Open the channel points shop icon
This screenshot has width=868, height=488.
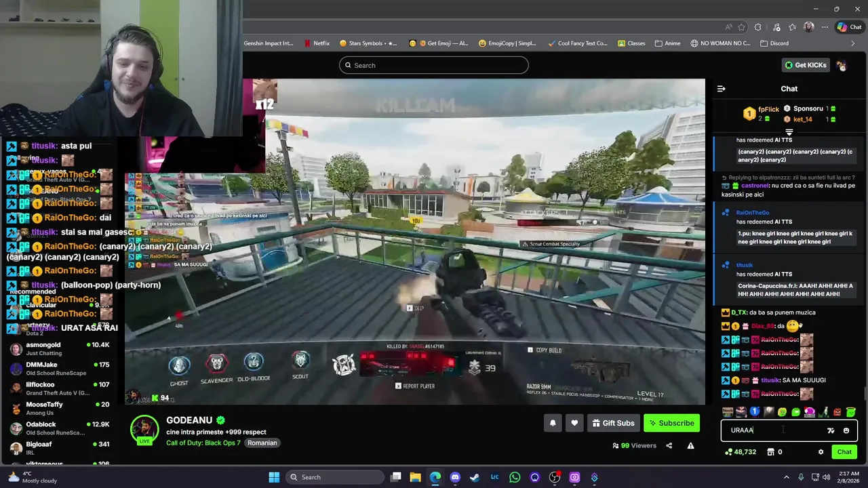click(x=770, y=452)
